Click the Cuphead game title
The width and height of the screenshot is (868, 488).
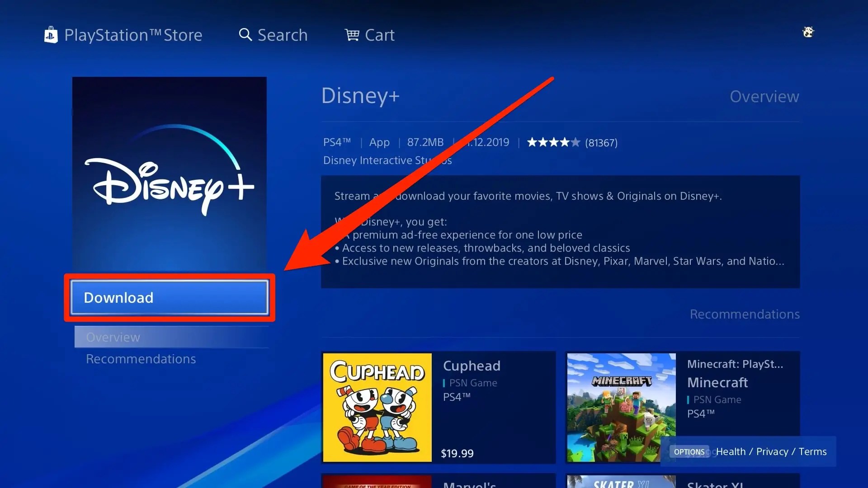pos(472,366)
